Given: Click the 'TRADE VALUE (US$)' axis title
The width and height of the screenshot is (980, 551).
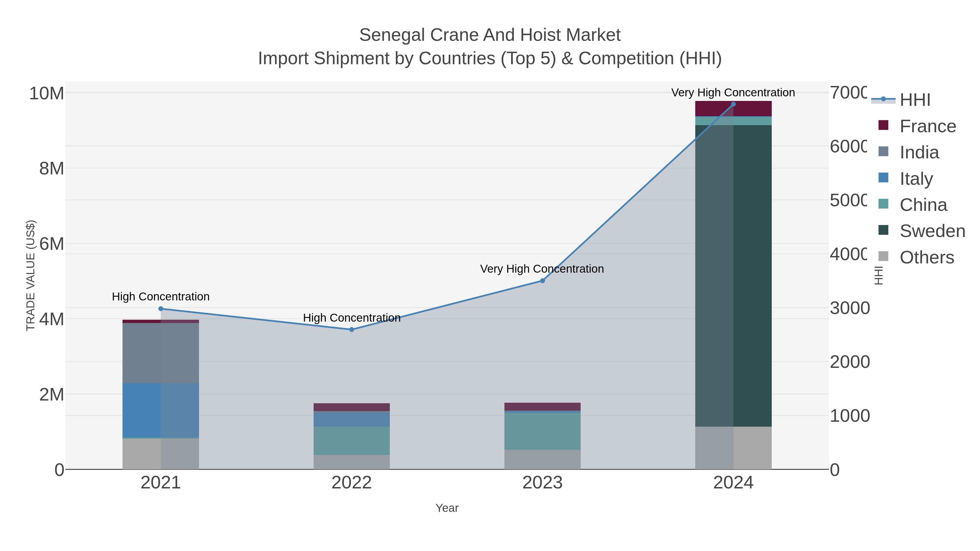Looking at the screenshot, I should click(30, 275).
